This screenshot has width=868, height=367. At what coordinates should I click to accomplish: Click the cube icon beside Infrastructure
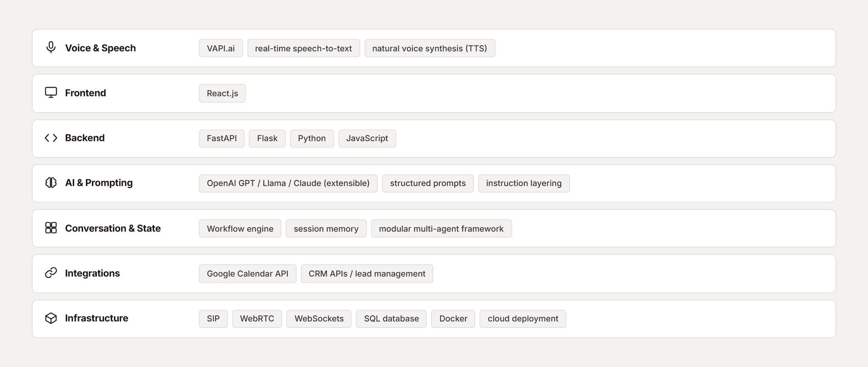(51, 318)
